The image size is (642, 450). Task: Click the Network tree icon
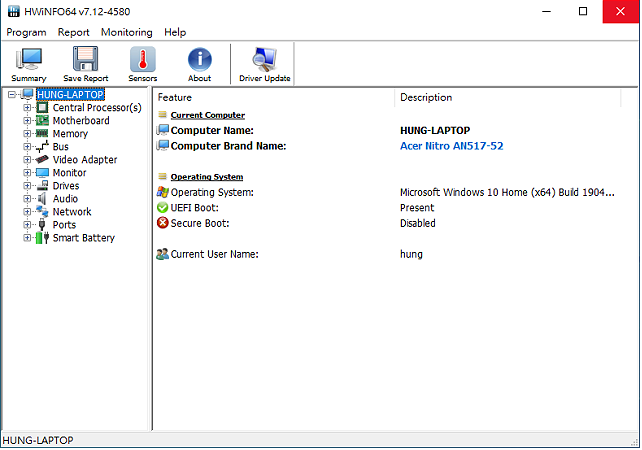pos(42,211)
